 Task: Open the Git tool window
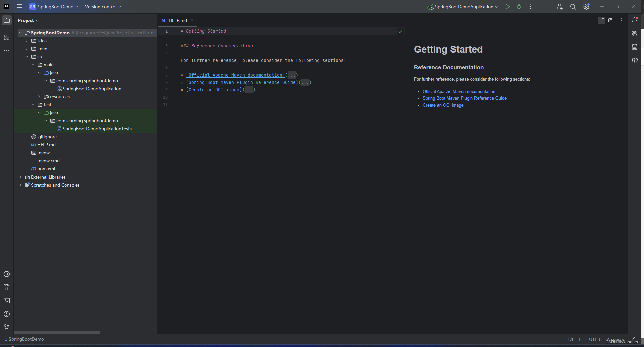click(x=7, y=327)
